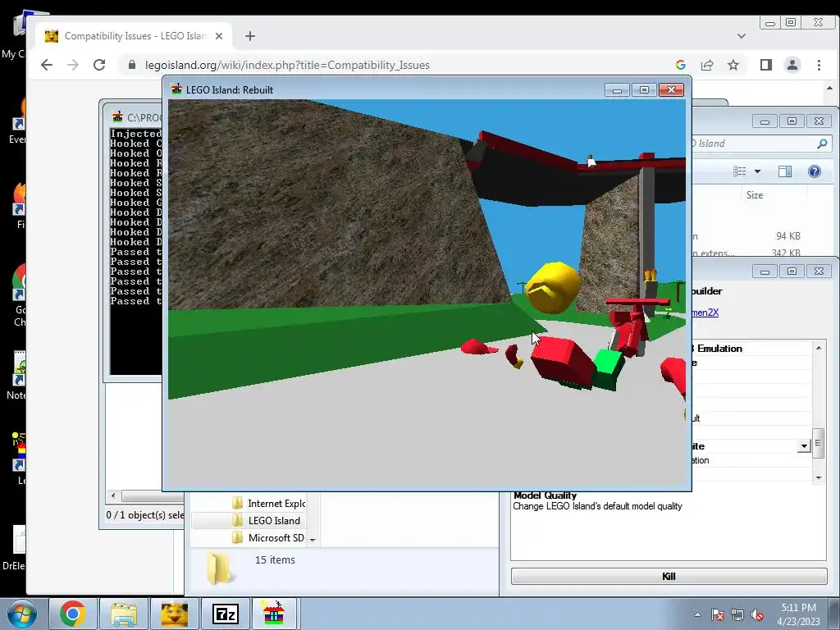
Task: Select the LEGO Island folder
Action: click(267, 521)
